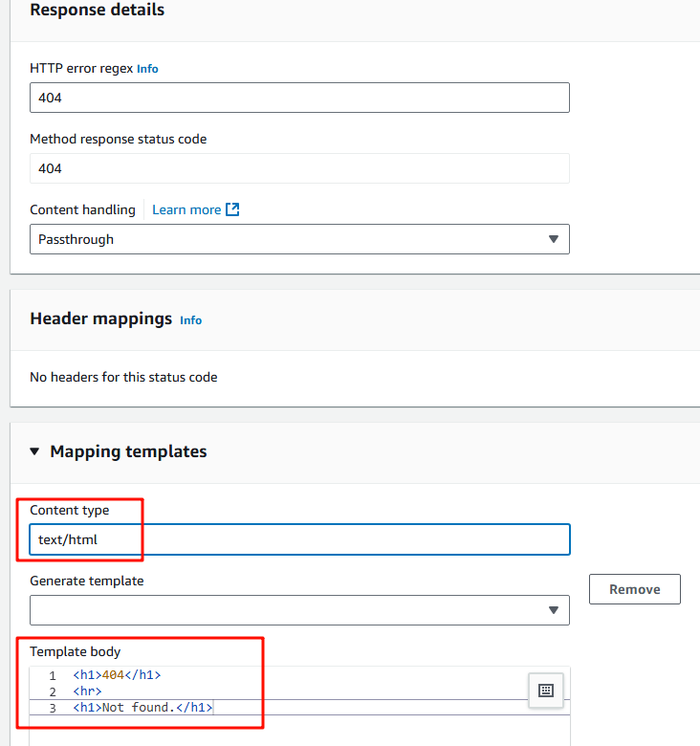Click the Content handling dropdown arrow icon
This screenshot has height=746, width=700.
click(x=554, y=239)
